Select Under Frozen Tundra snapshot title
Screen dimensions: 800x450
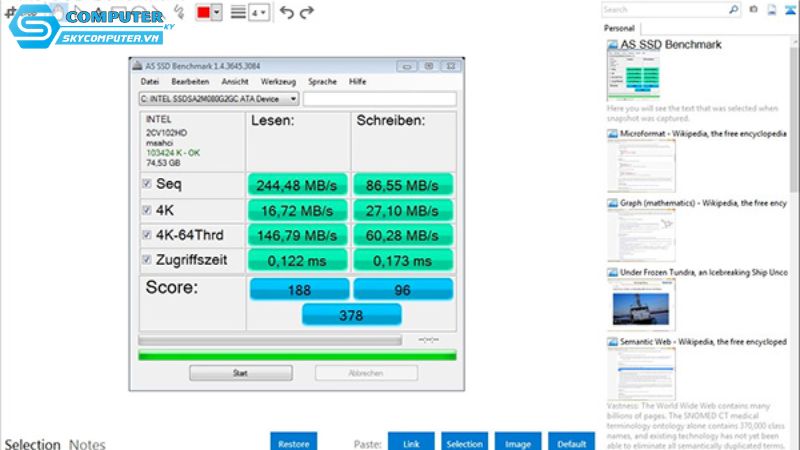pyautogui.click(x=704, y=272)
